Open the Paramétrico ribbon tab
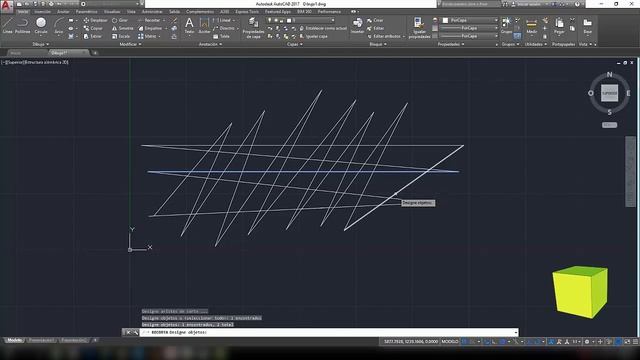This screenshot has width=640, height=360. (x=87, y=11)
